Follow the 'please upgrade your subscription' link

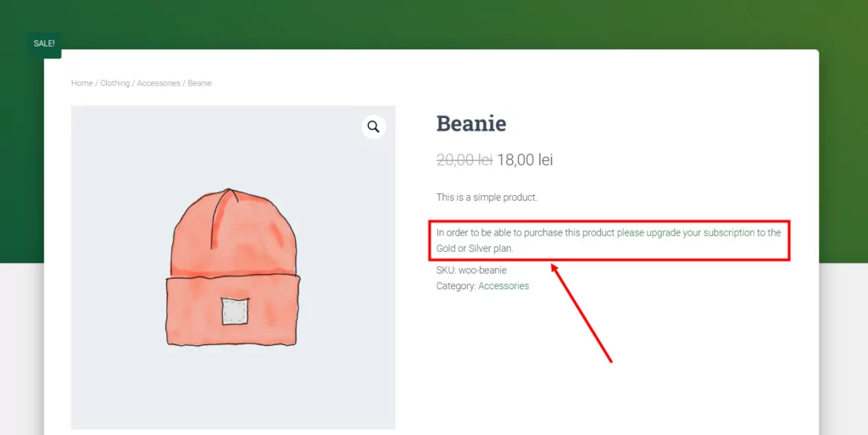click(x=685, y=232)
